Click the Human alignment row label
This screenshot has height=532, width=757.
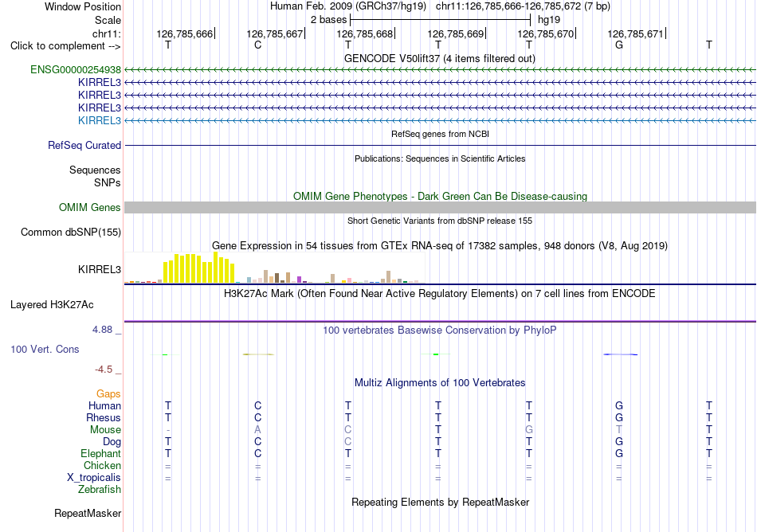coord(104,406)
